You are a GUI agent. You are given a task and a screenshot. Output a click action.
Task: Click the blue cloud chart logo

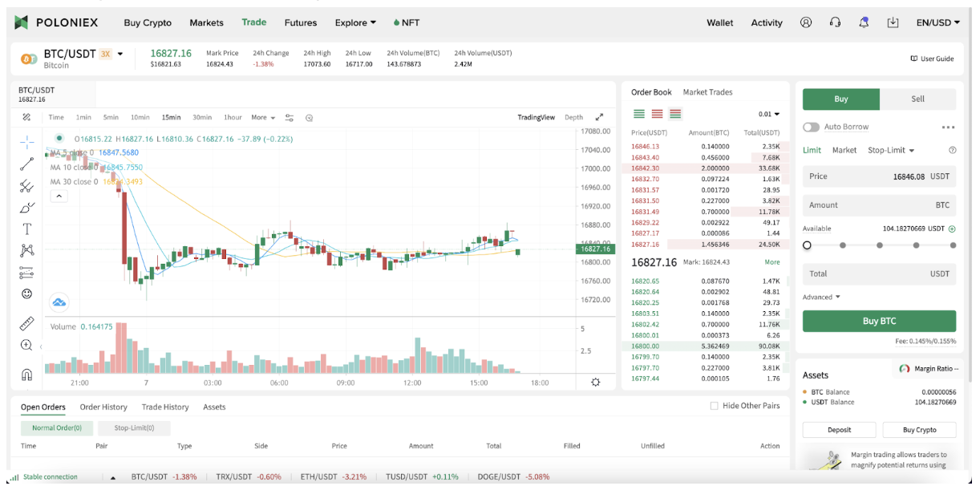[x=59, y=302]
